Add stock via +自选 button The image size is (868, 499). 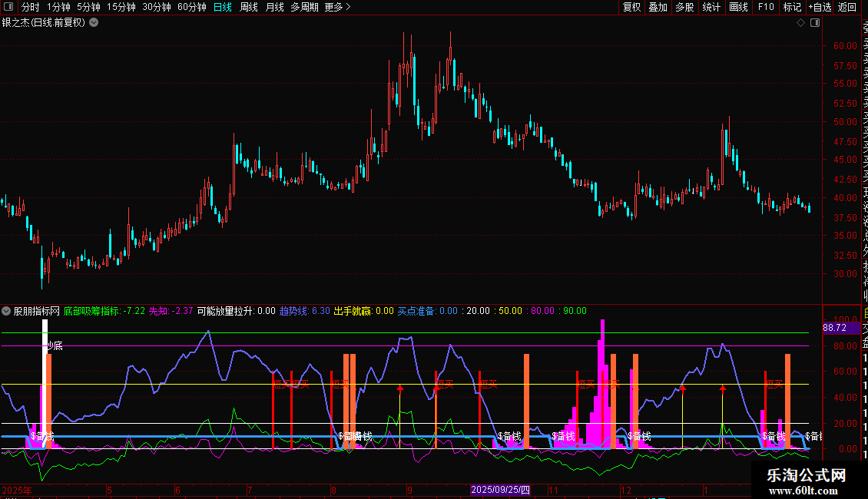(x=820, y=8)
